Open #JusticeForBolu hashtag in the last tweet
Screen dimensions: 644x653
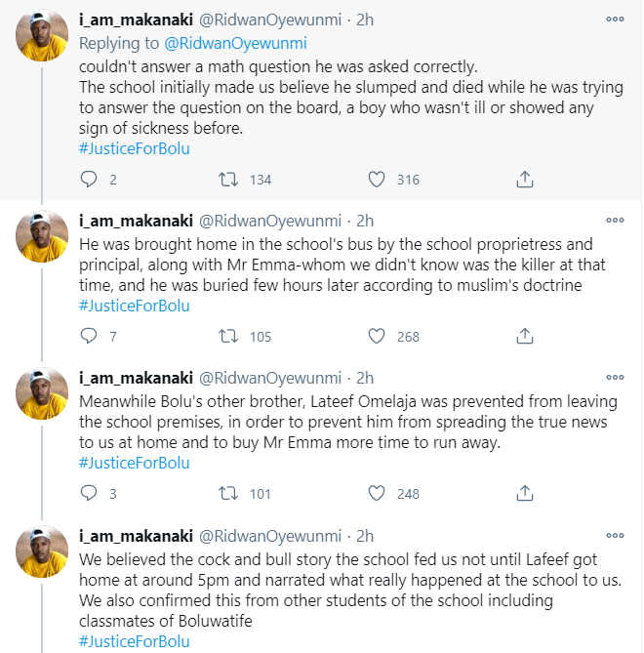tap(135, 641)
